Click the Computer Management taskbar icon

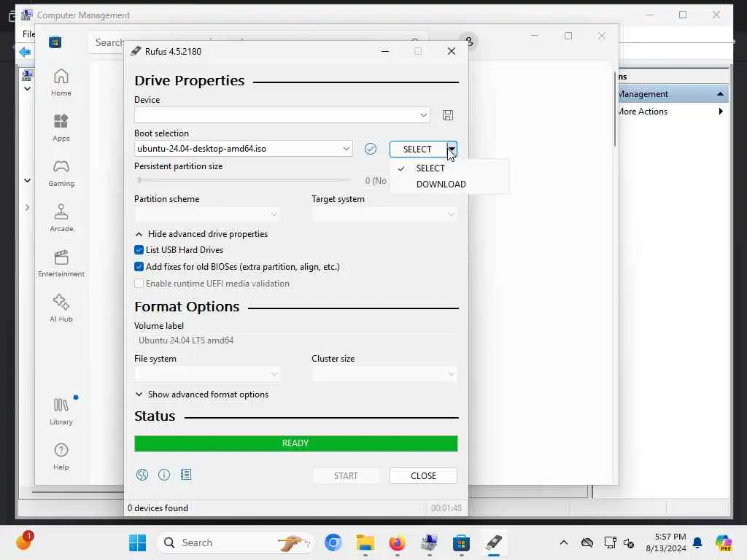click(x=429, y=542)
